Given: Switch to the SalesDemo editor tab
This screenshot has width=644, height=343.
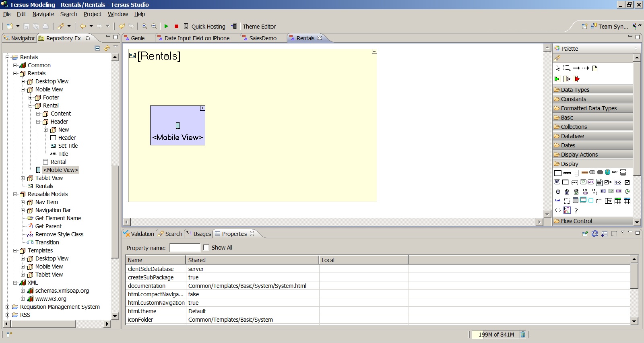Looking at the screenshot, I should [x=262, y=38].
